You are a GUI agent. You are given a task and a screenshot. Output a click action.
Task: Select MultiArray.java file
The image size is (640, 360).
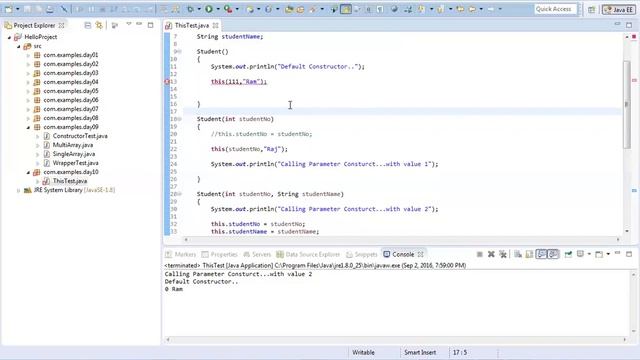point(72,145)
